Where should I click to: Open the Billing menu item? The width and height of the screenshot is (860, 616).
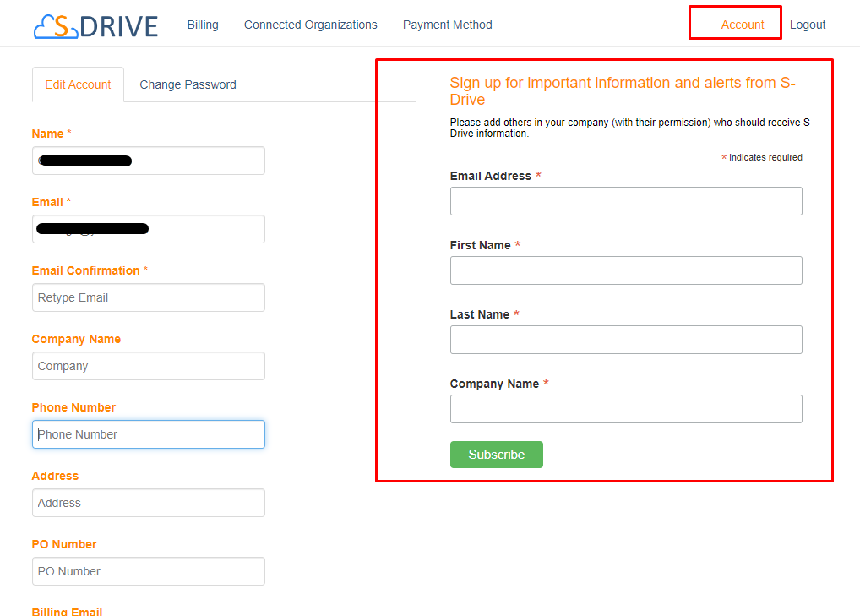[203, 25]
